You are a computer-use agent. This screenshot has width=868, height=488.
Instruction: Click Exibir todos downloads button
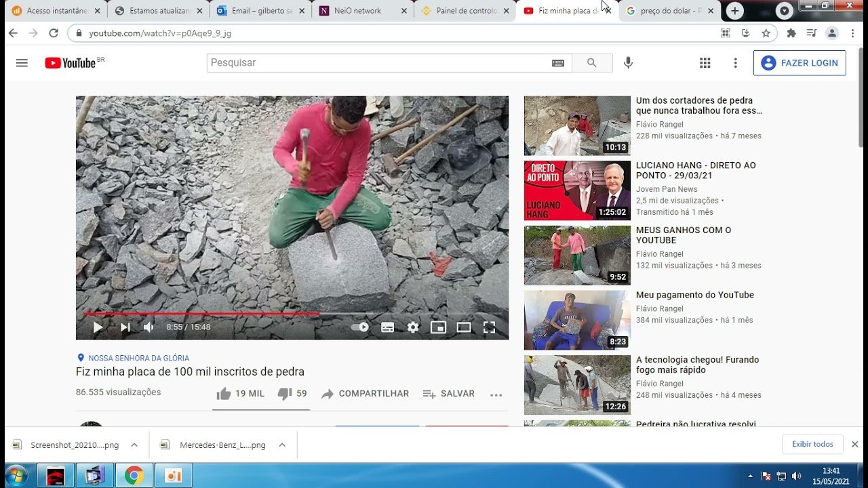tap(812, 444)
